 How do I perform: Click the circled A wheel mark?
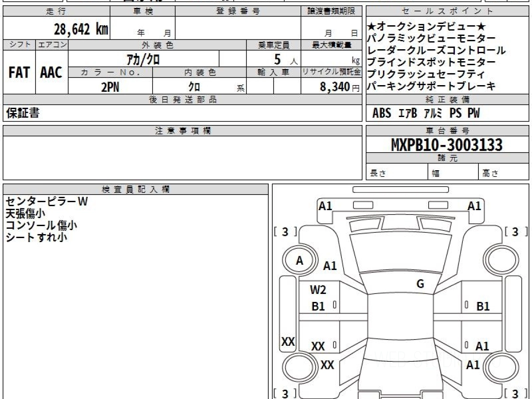click(x=300, y=261)
